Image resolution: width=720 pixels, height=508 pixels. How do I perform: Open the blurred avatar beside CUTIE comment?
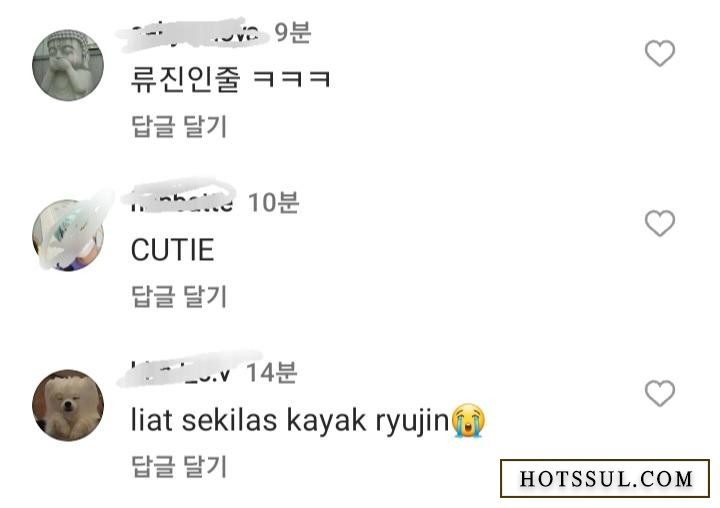[x=68, y=235]
